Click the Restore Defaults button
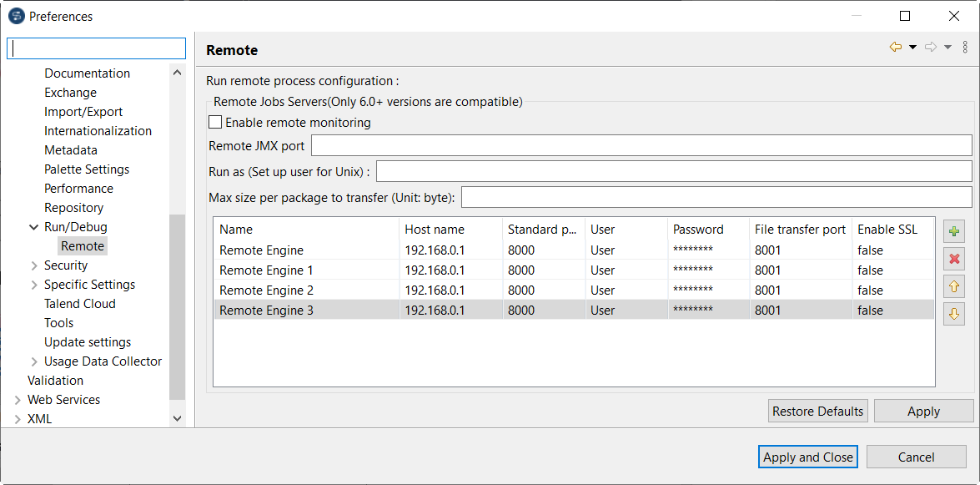Image resolution: width=980 pixels, height=485 pixels. pyautogui.click(x=817, y=411)
